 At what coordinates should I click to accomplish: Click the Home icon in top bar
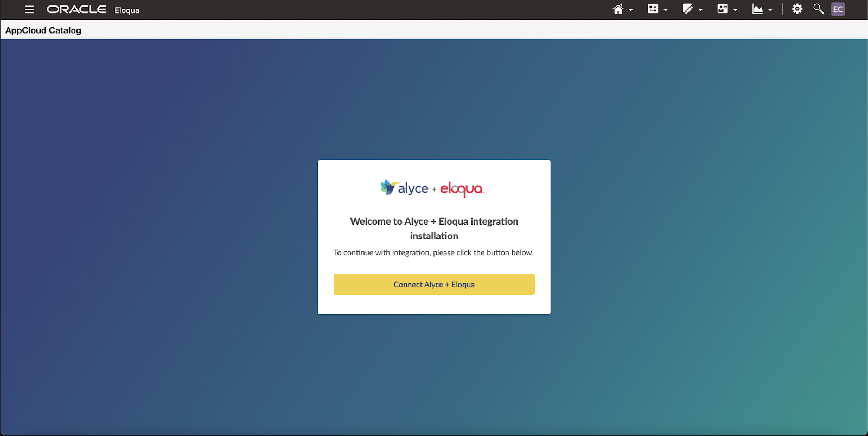[x=618, y=9]
